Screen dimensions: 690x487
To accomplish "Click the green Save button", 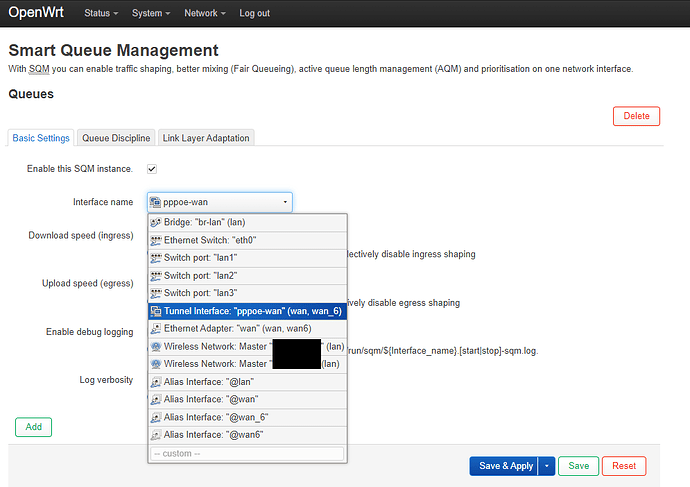I will pos(578,466).
